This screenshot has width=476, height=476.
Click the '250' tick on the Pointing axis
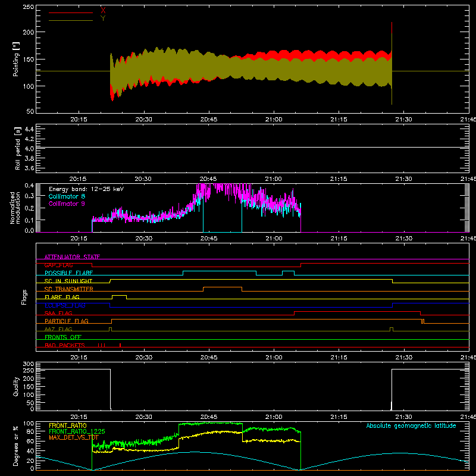[29, 7]
